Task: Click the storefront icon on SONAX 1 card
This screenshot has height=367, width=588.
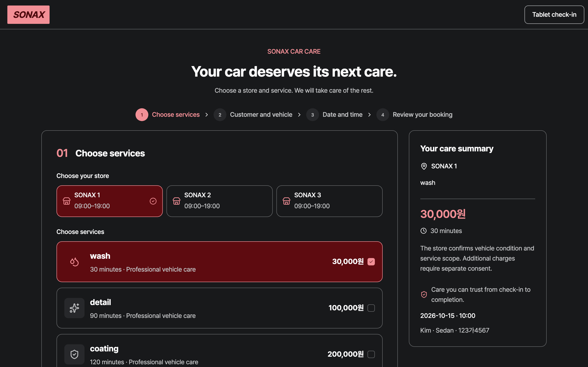Action: [x=67, y=201]
